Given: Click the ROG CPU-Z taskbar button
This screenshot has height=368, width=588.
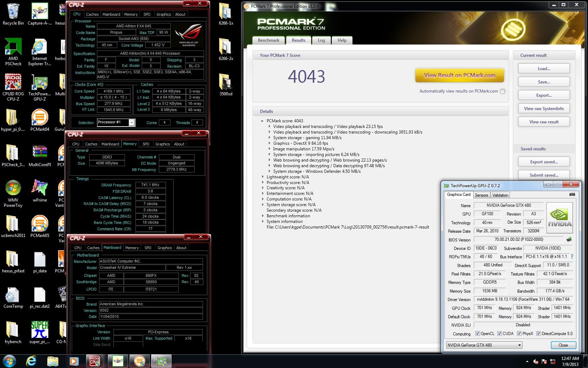Looking at the screenshot, I should point(95,361).
